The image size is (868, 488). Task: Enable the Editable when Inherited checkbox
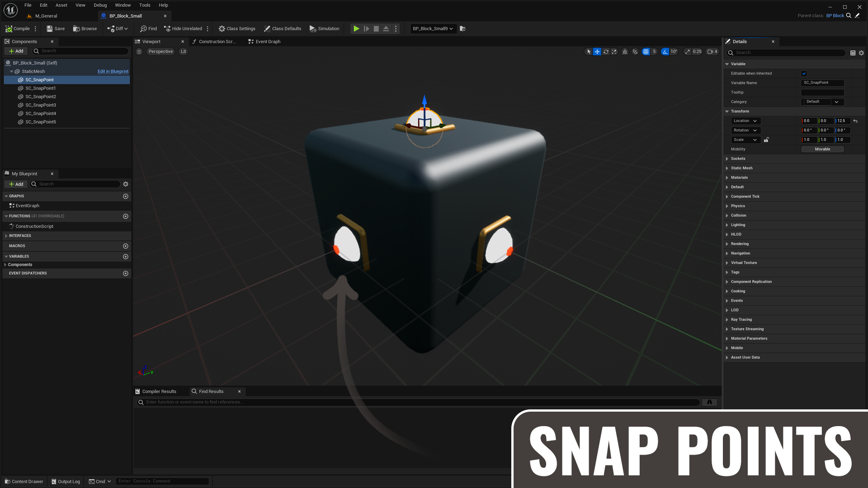click(804, 73)
